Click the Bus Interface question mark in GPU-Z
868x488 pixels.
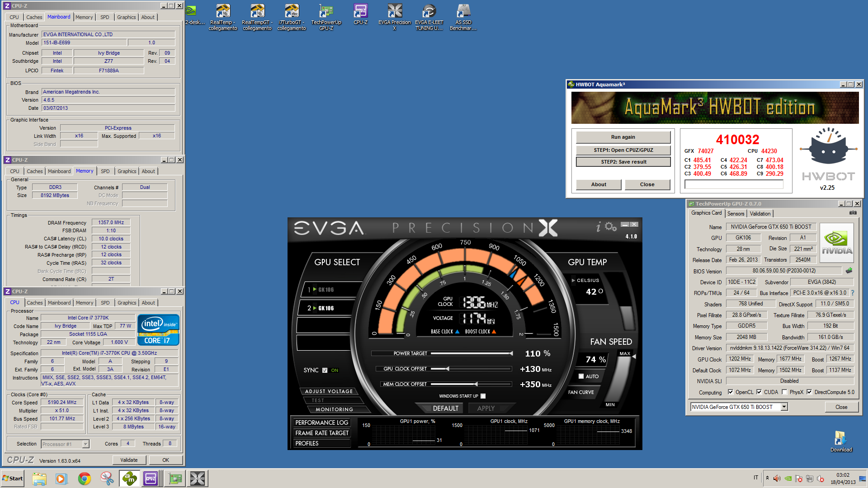853,293
